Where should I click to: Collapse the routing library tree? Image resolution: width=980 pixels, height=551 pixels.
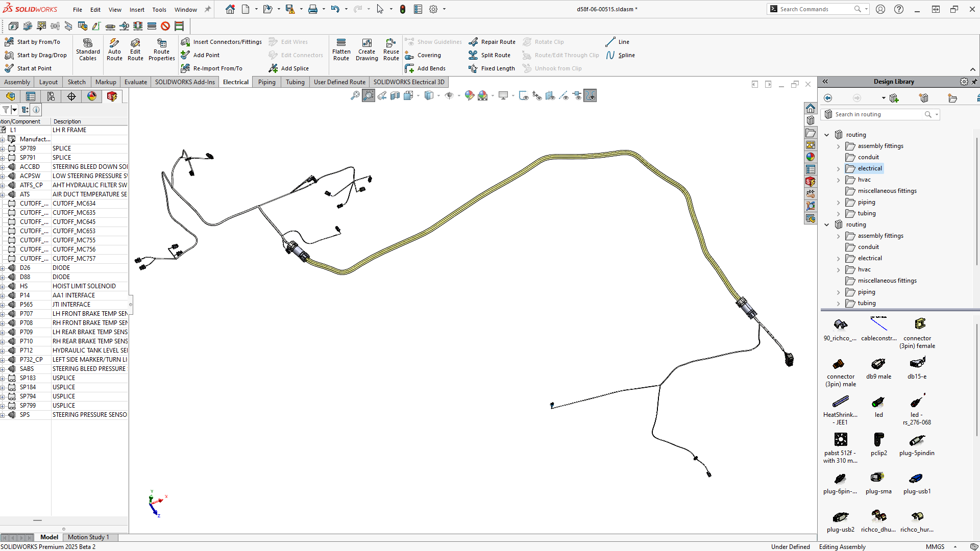(x=827, y=134)
